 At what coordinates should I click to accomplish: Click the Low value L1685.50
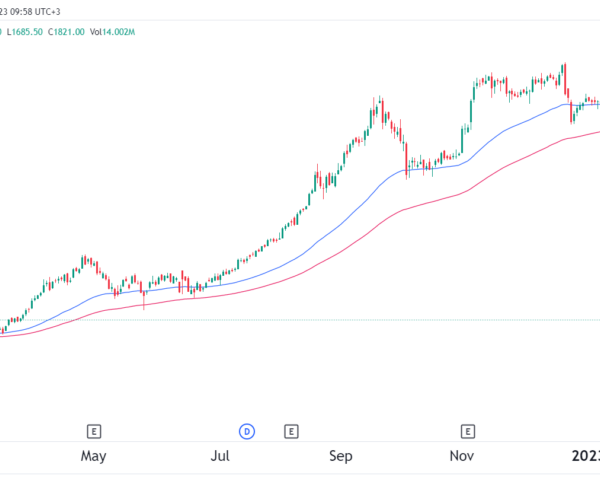coord(27,32)
